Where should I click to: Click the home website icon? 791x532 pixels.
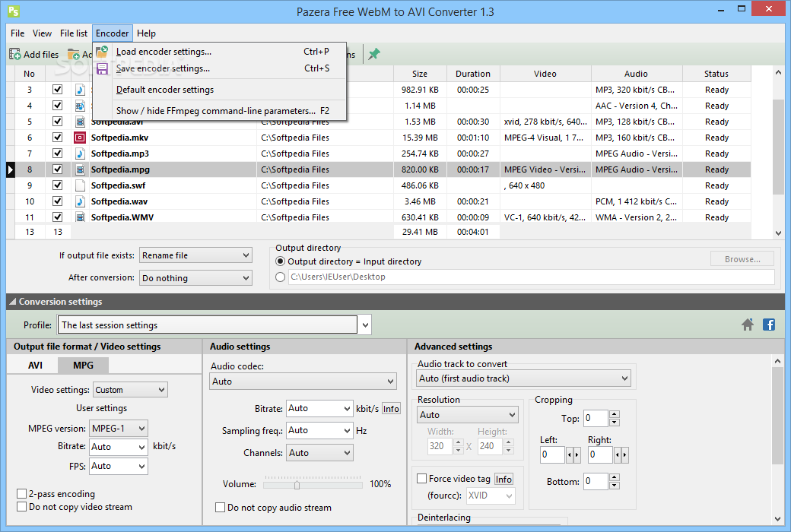click(748, 325)
